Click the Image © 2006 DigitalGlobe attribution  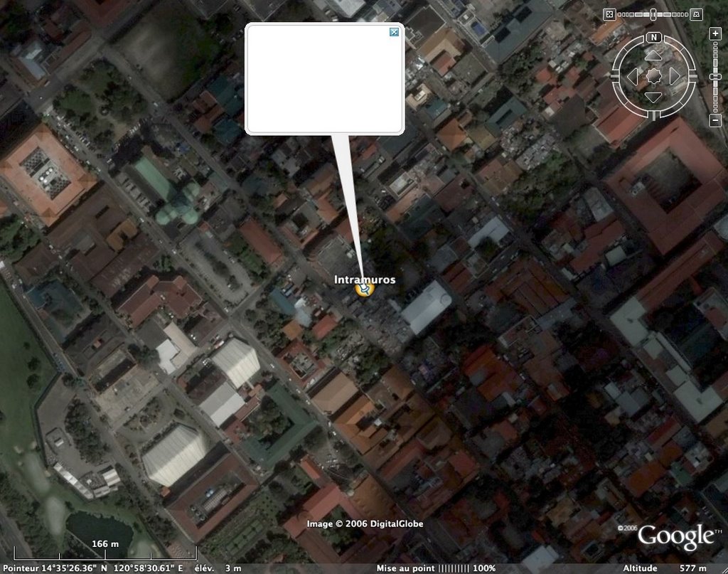tap(365, 523)
